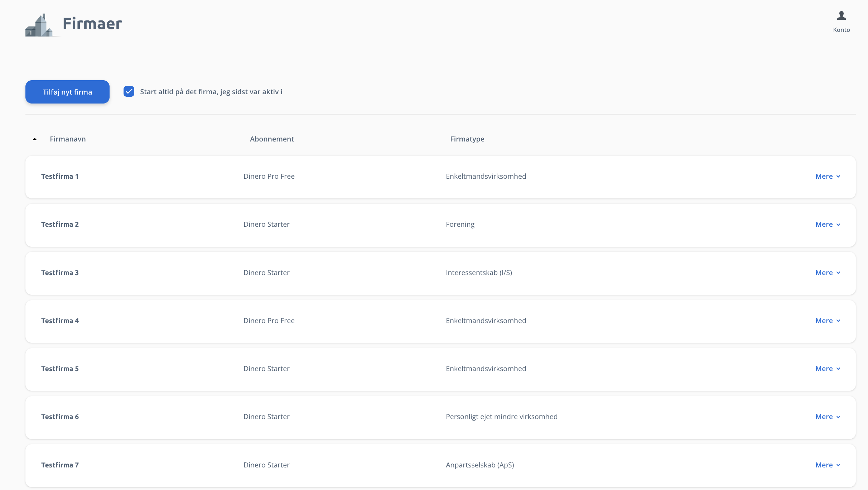Select the Testfirma 3 row name
868x490 pixels.
60,273
